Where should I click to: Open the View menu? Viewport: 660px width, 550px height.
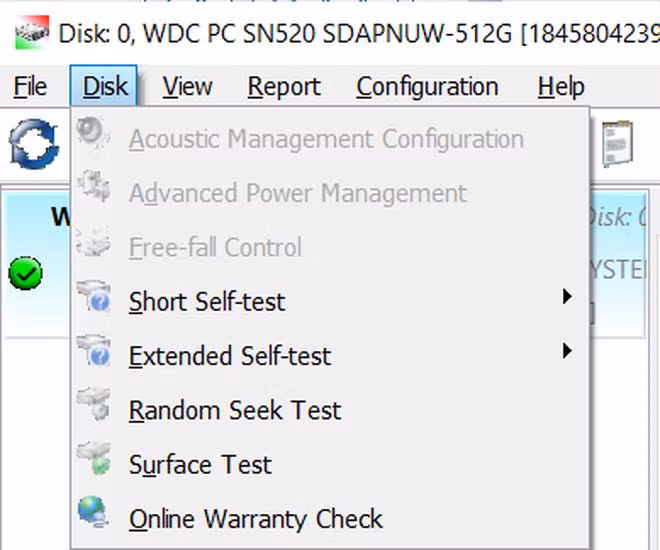(x=187, y=87)
